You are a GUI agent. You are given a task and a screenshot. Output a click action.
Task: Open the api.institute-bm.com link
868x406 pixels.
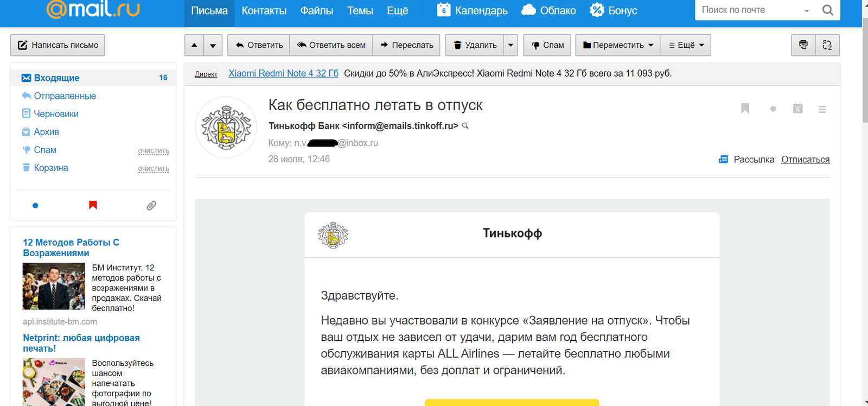60,321
